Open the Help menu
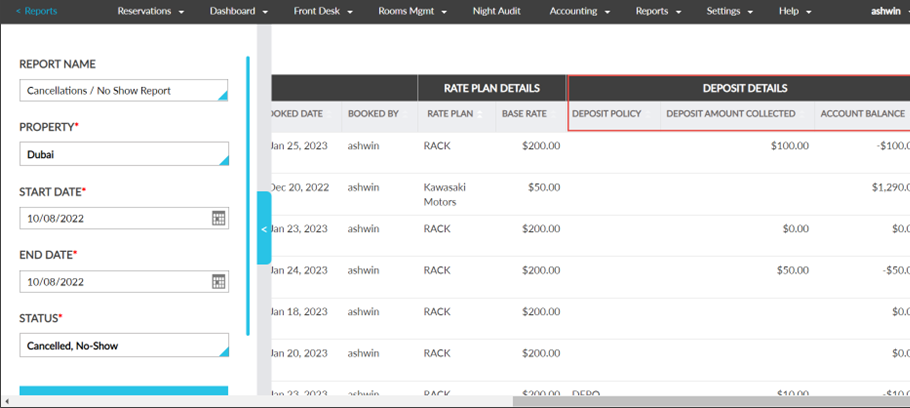Viewport: 910px width, 408px height. [795, 11]
